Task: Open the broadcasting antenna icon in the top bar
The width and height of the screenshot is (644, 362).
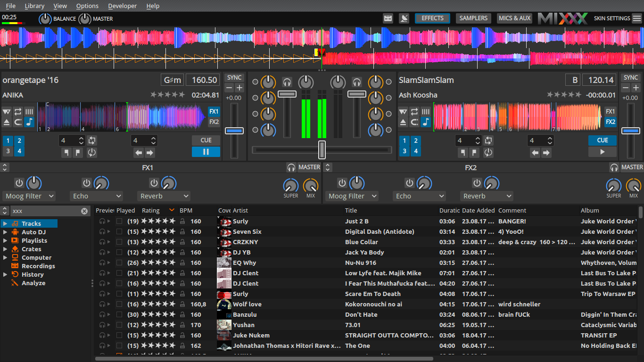Action: [x=404, y=18]
